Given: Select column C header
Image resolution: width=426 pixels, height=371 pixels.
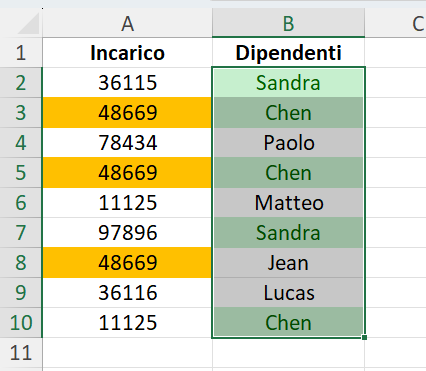Looking at the screenshot, I should [x=396, y=23].
